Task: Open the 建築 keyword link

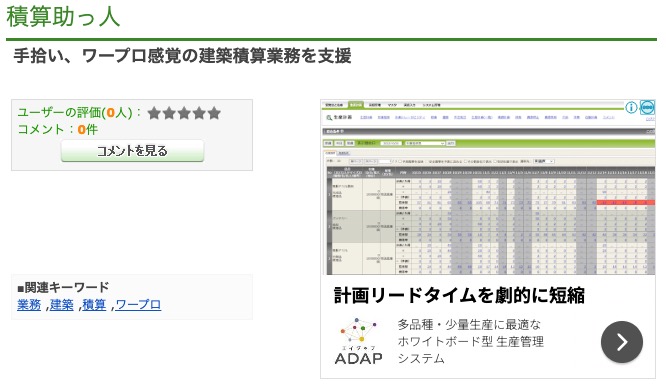Action: point(62,304)
